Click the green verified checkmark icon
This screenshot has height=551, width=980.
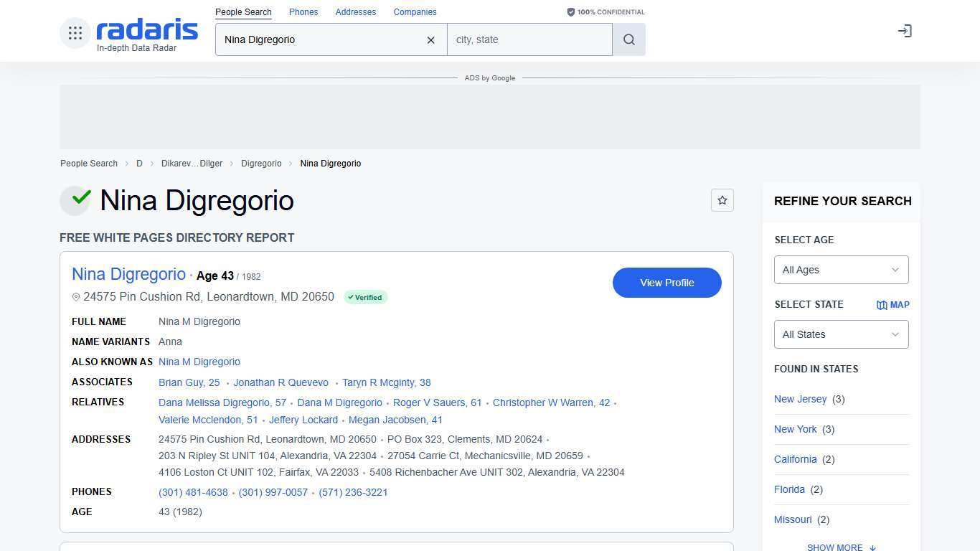[75, 201]
